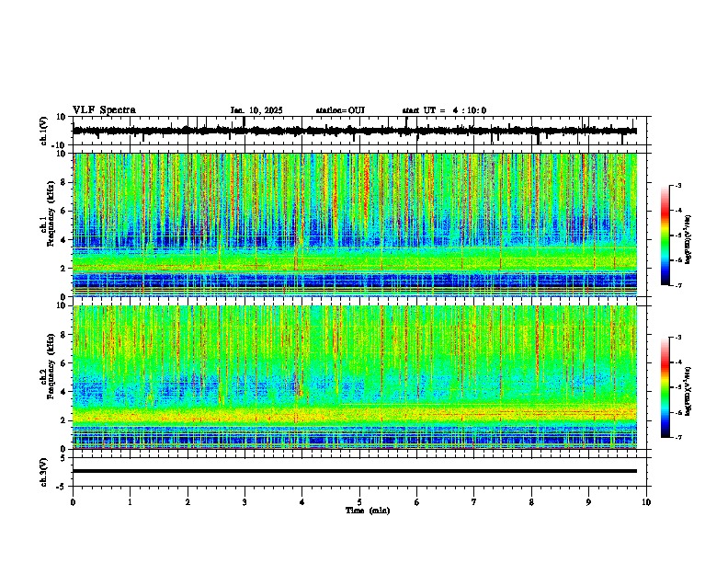Click the "-7" label on ch.2 color scale
Image resolution: width=728 pixels, height=563 pixels.
pos(677,437)
